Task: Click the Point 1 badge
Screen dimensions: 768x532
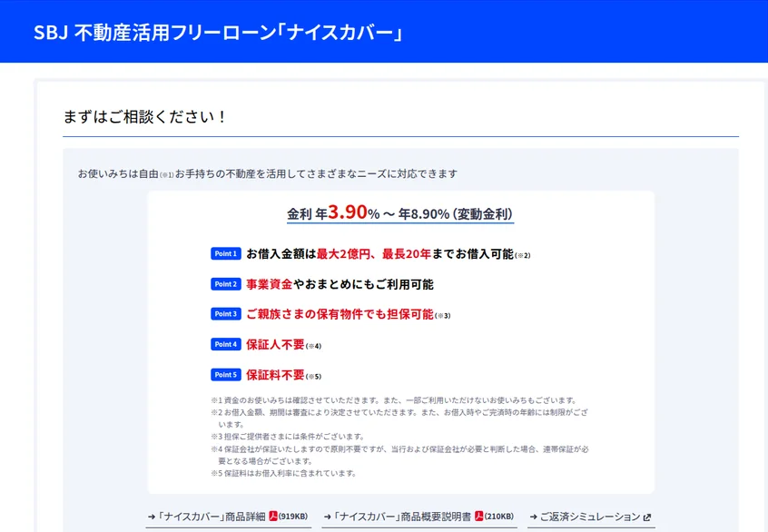Action: pyautogui.click(x=226, y=254)
